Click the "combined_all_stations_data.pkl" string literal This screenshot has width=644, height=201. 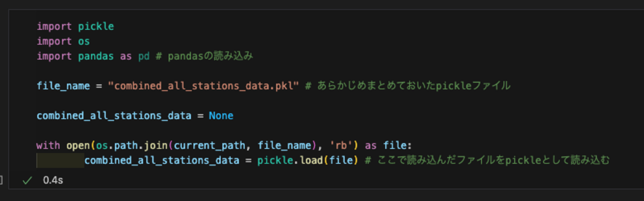(x=204, y=86)
